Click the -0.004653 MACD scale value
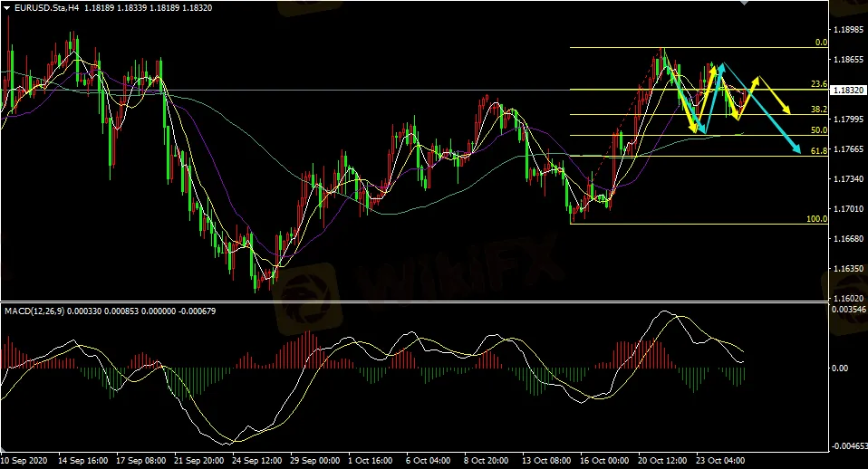This screenshot has height=469, width=868. click(x=849, y=446)
